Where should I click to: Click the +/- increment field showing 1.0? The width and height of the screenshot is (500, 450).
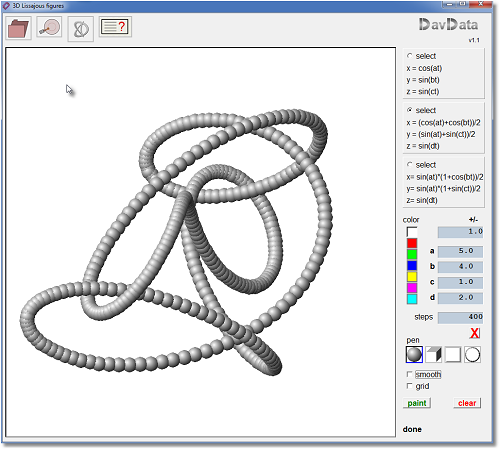coord(460,232)
